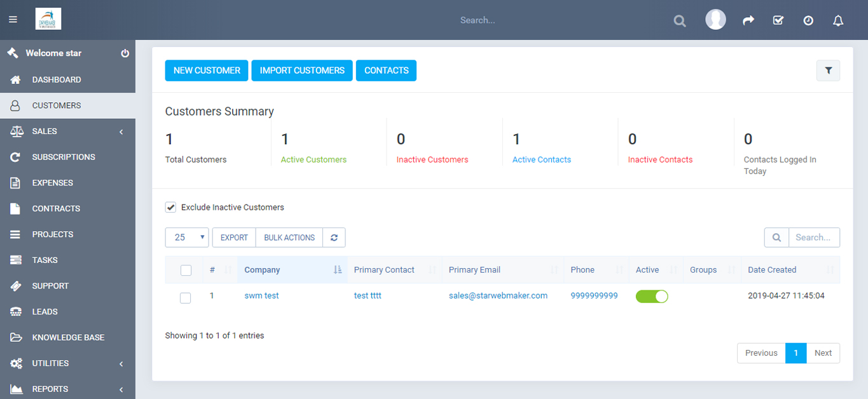
Task: Open the notifications bell
Action: pos(838,20)
